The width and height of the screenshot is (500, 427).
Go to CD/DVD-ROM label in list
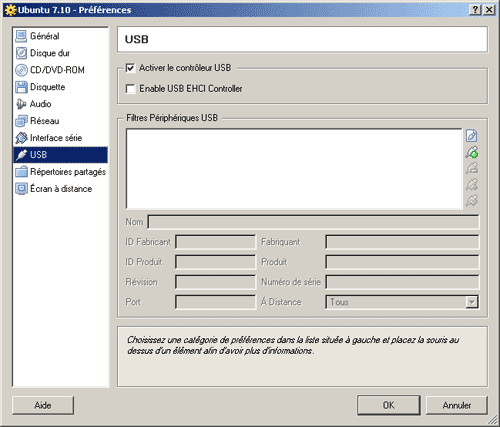click(x=57, y=70)
